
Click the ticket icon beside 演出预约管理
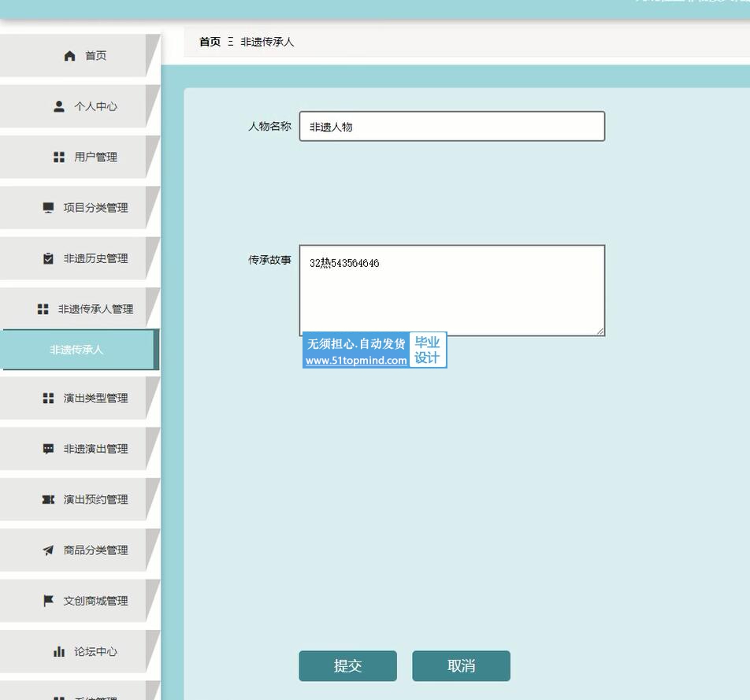48,499
